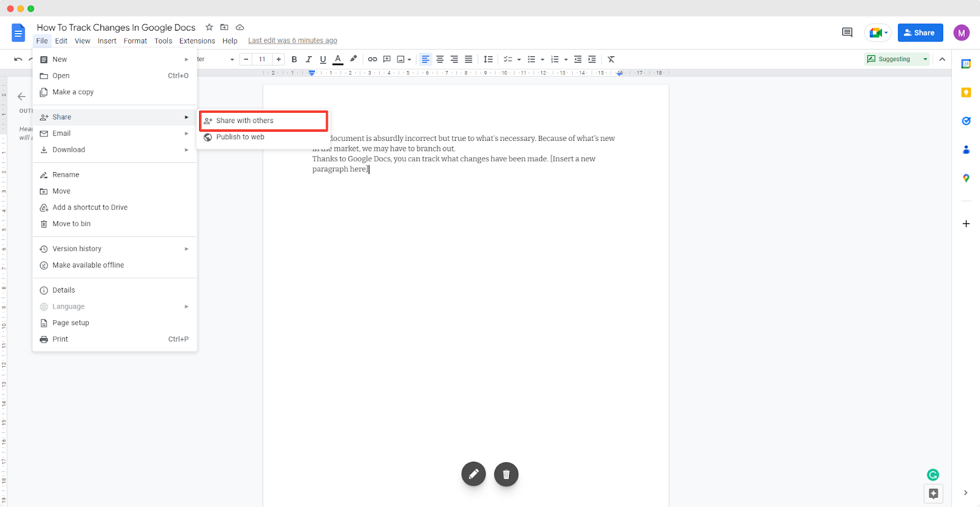Expand the Download submenu
Screen dimensions: 980x507
115,149
